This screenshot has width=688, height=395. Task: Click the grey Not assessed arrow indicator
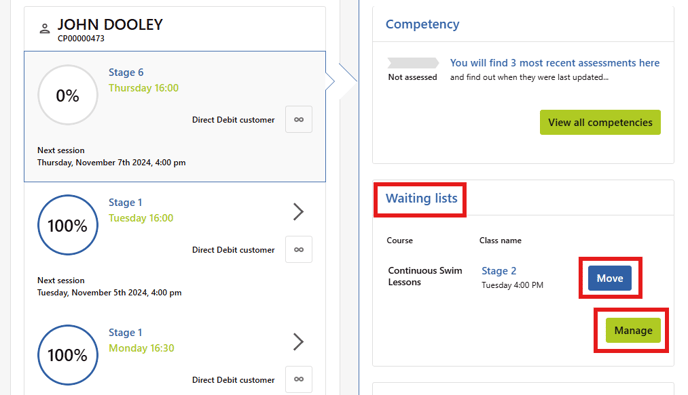tap(413, 63)
